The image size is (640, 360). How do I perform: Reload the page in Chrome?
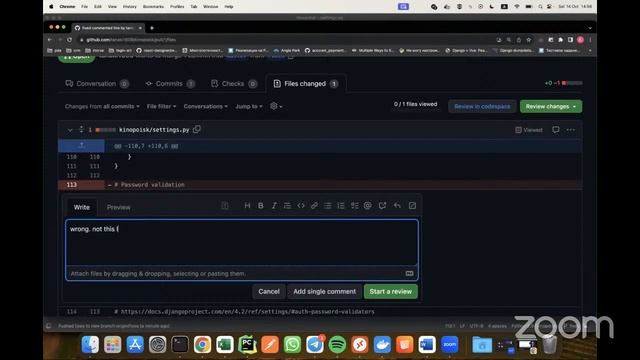[x=69, y=40]
